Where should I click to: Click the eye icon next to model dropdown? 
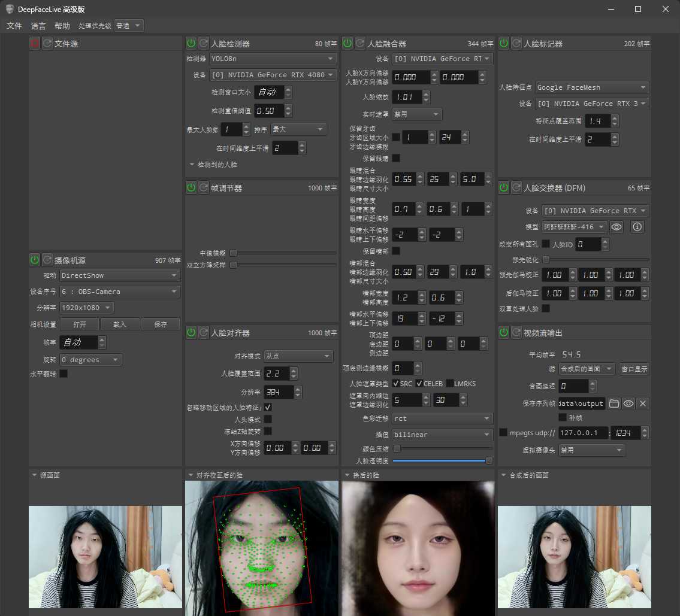point(616,226)
